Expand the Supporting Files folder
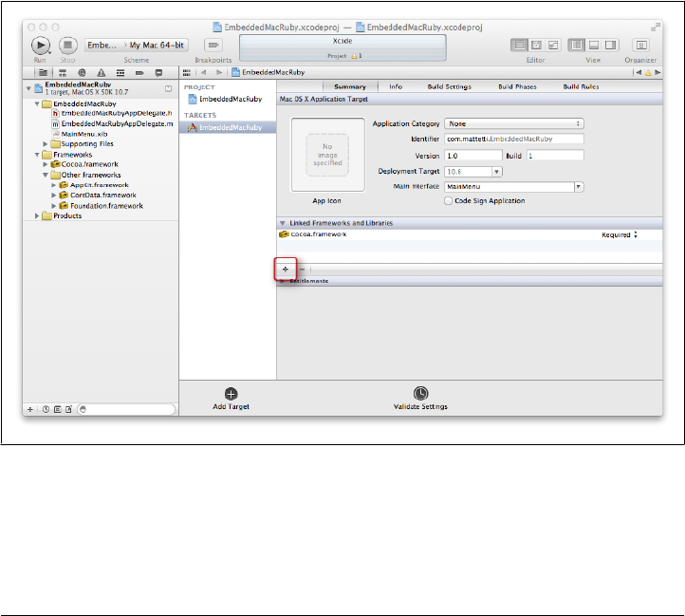This screenshot has width=685, height=616. point(45,144)
